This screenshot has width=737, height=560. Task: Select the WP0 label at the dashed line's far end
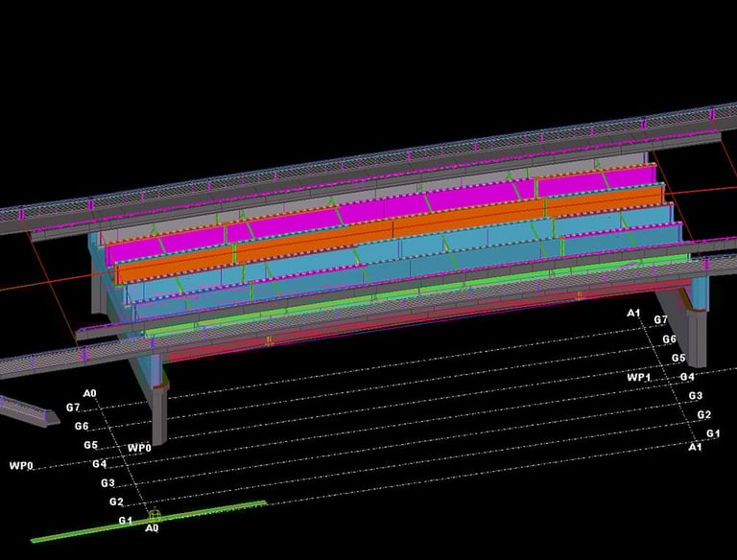click(x=21, y=466)
